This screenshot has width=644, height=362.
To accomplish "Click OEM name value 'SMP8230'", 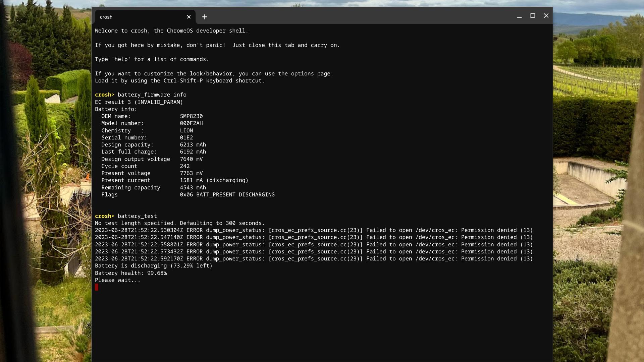I will pyautogui.click(x=191, y=116).
